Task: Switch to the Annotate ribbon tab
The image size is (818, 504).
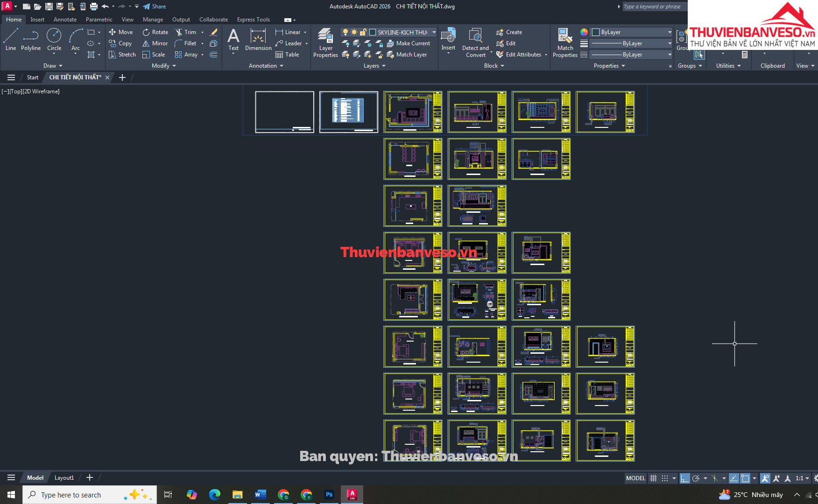Action: 65,20
